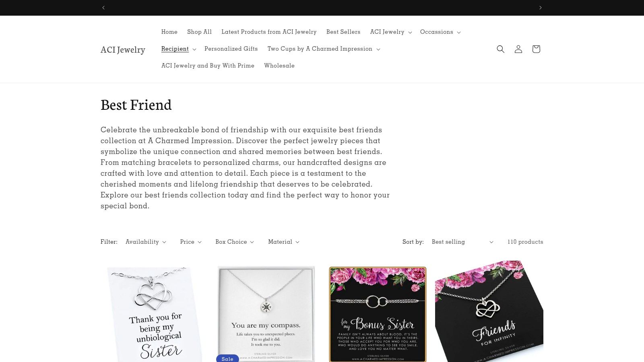Open the Box Choice filter
The width and height of the screenshot is (644, 362).
point(235,242)
